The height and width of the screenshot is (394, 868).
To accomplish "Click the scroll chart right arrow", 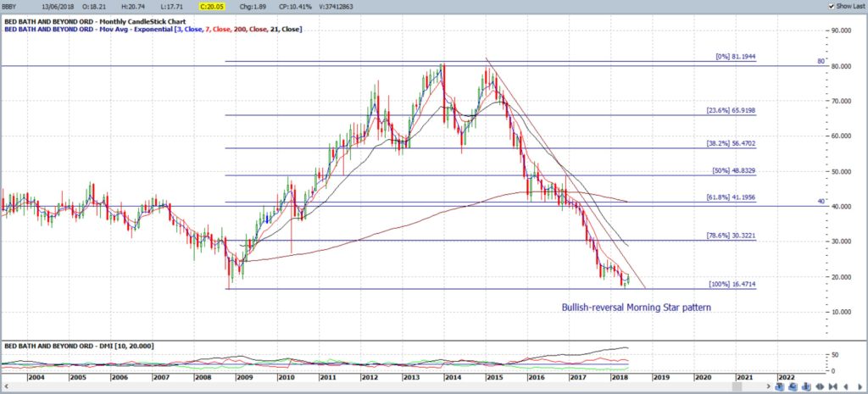I will coord(860,386).
